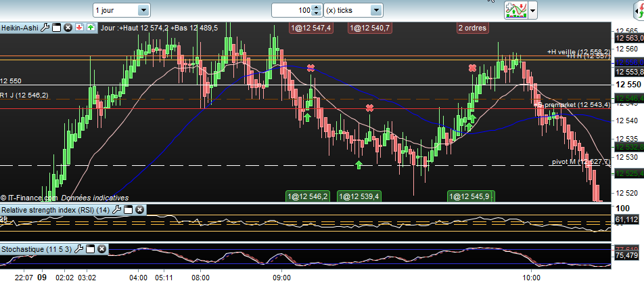
Task: Click the 'premarket (12 543,4)' line label
Action: (576, 105)
